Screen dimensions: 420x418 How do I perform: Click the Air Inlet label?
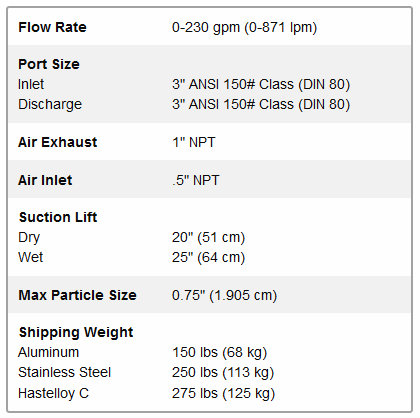pos(45,180)
